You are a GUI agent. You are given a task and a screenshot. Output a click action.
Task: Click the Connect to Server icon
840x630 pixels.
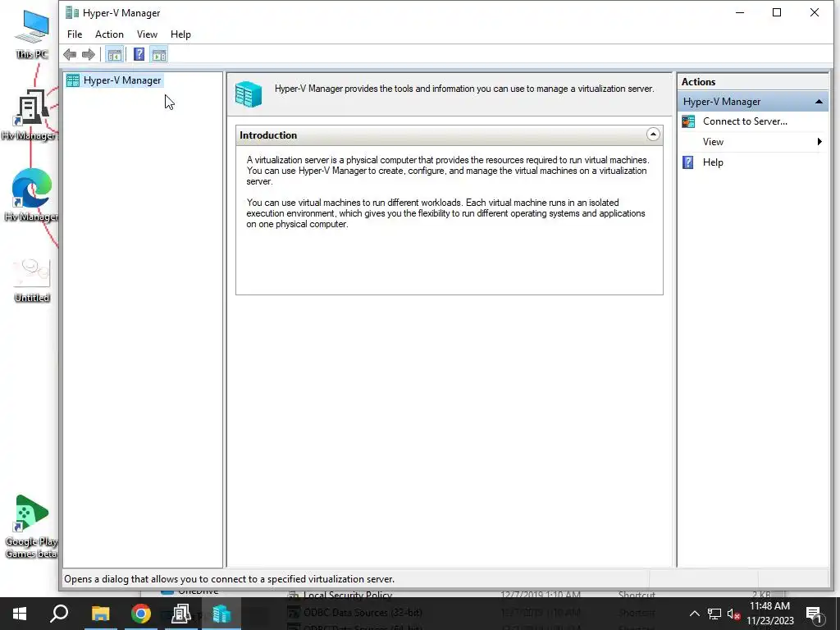coord(688,121)
